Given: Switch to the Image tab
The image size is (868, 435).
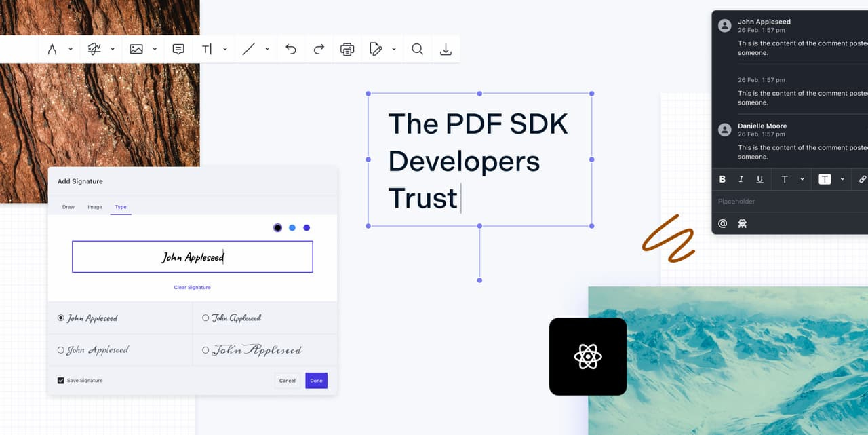Looking at the screenshot, I should pyautogui.click(x=95, y=207).
